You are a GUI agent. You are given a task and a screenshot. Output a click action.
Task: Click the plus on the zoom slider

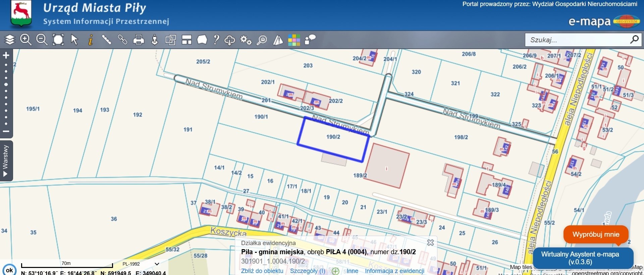click(6, 55)
